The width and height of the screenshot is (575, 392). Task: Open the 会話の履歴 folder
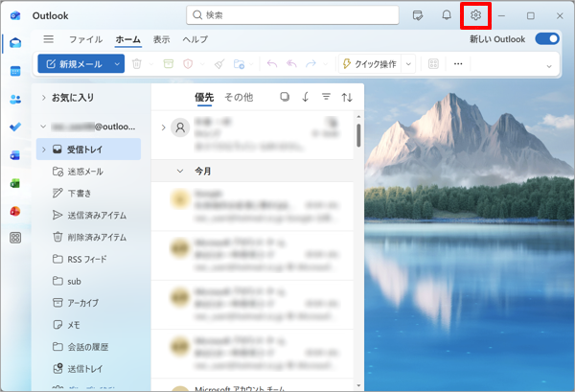(x=88, y=347)
